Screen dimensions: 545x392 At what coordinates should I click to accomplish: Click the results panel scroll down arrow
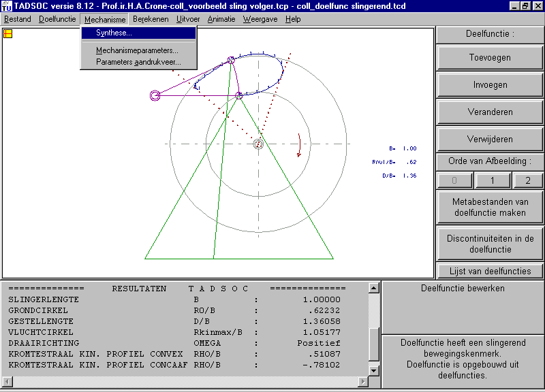pyautogui.click(x=373, y=370)
